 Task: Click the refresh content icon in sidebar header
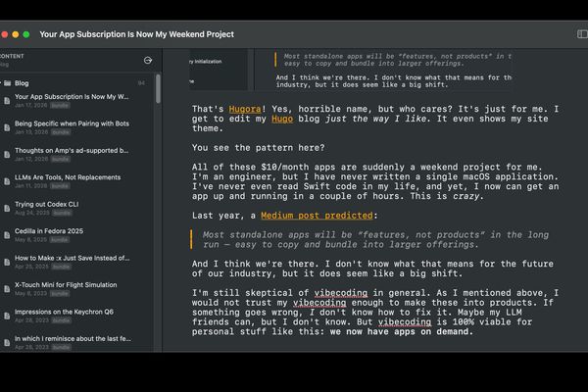point(148,61)
